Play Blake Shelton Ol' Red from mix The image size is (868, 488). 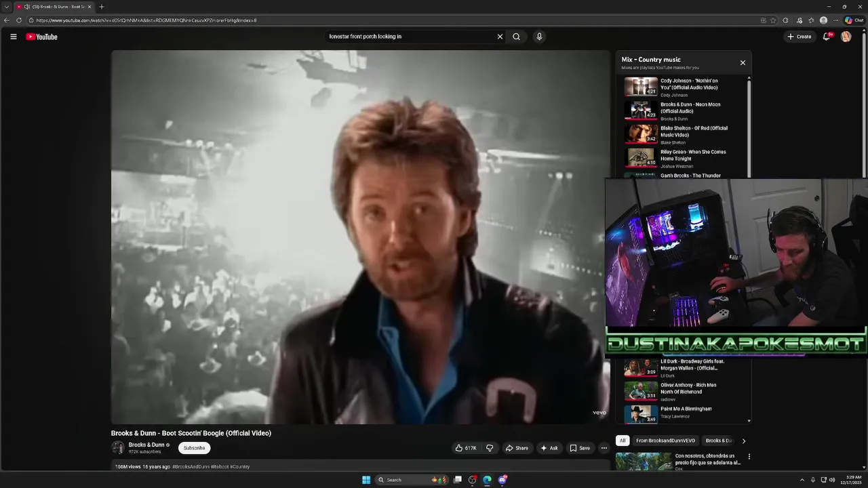point(685,134)
